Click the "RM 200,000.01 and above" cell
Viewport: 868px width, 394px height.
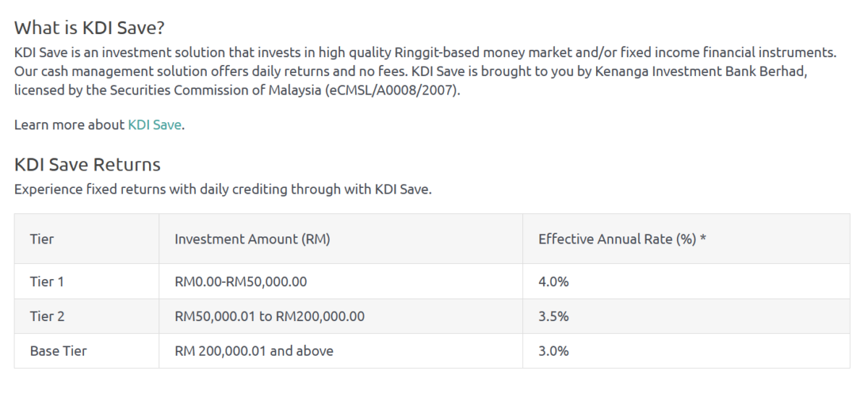click(x=254, y=351)
